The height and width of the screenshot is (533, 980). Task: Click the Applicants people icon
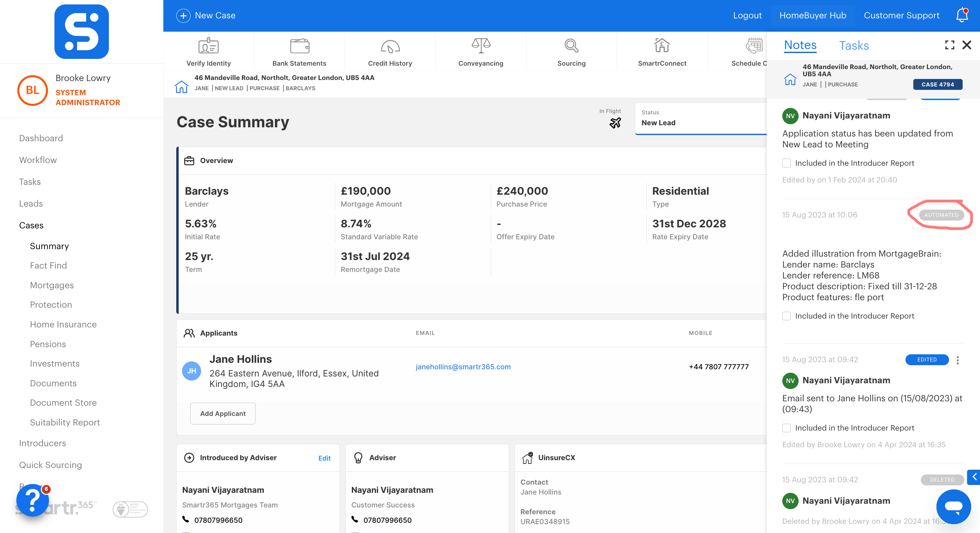coord(189,333)
